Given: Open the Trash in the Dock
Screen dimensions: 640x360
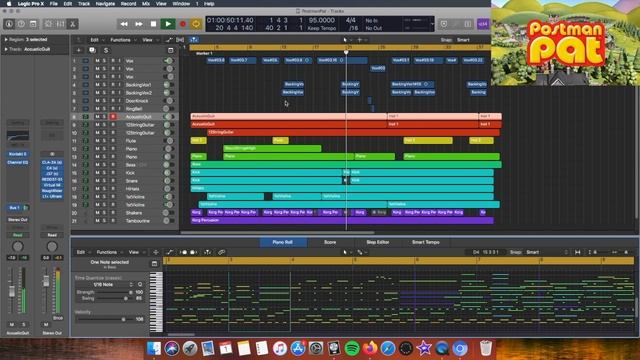Looking at the screenshot, I should pyautogui.click(x=485, y=348).
